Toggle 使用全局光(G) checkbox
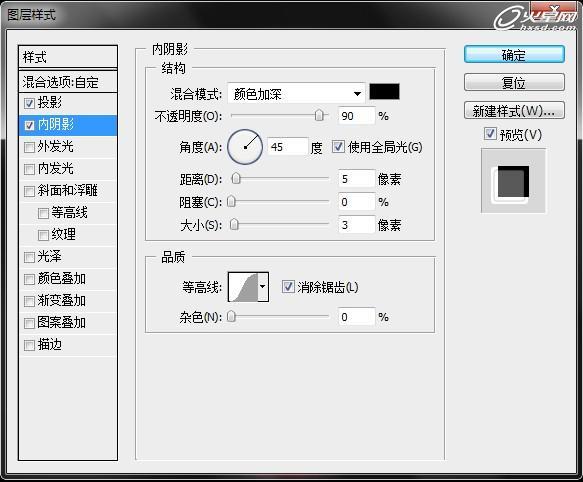 (x=338, y=147)
